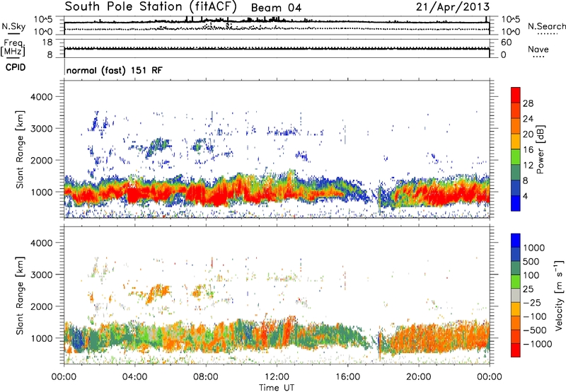This screenshot has width=566, height=392.
Task: Click the "N.Sky" legend label
Action: tap(13, 26)
